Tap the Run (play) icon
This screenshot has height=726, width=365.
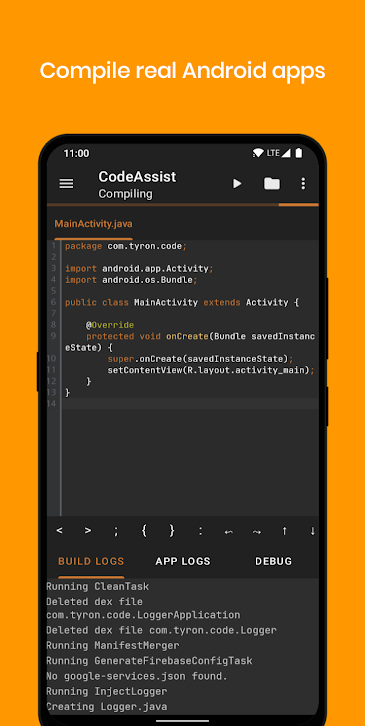(x=237, y=184)
